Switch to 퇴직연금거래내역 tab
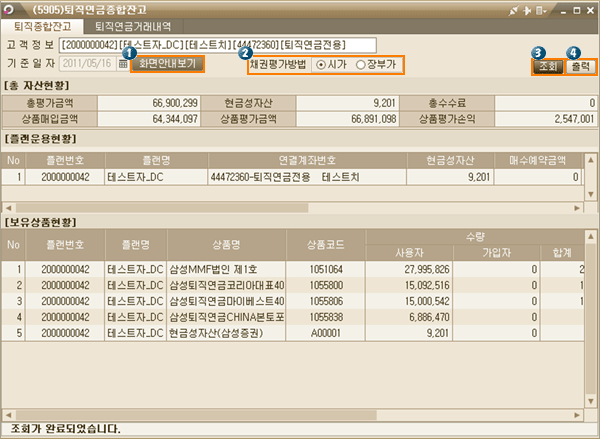The width and height of the screenshot is (600, 439). (x=131, y=26)
